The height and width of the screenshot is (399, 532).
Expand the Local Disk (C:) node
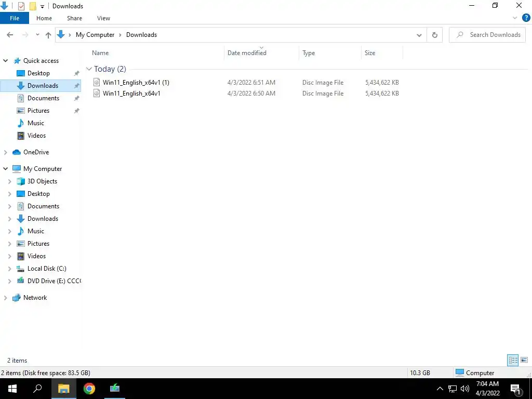click(x=9, y=269)
